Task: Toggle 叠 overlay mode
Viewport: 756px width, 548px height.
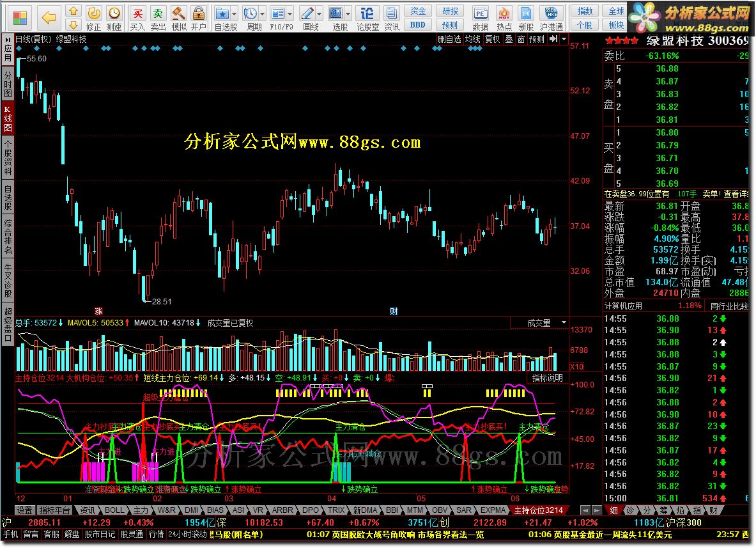Action: click(x=509, y=39)
